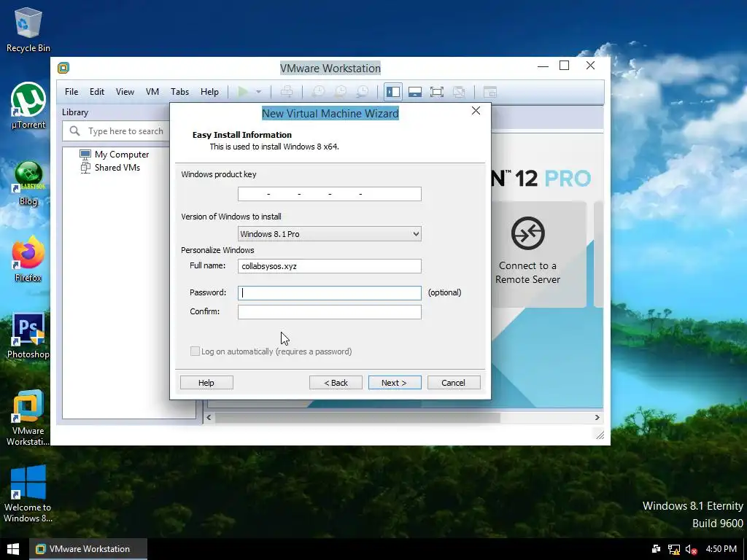
Task: Click the Firefox desktop icon
Action: [x=28, y=260]
